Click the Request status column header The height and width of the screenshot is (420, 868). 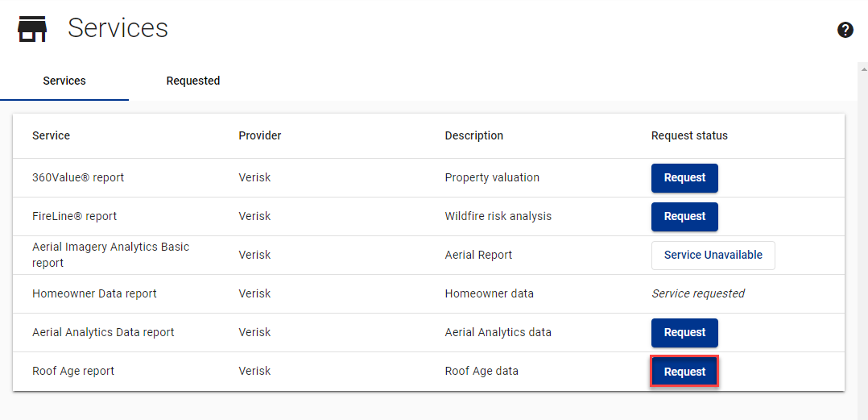tap(689, 135)
